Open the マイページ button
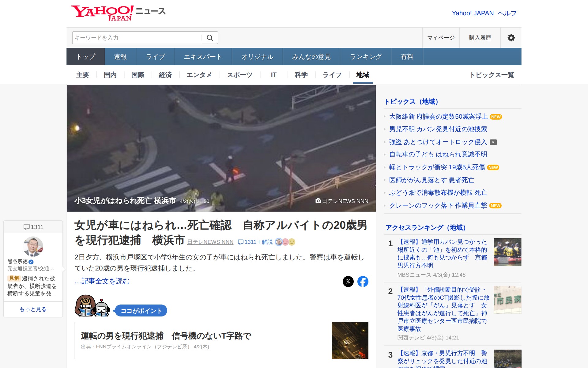This screenshot has height=368, width=588. [441, 38]
